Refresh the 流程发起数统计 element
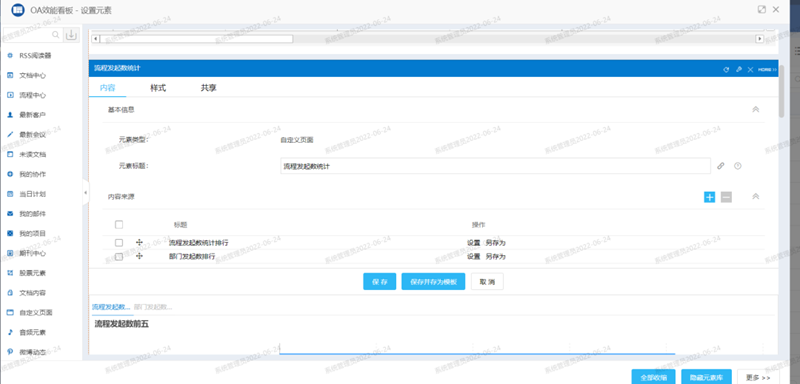Viewport: 800px width, 384px height. 726,69
